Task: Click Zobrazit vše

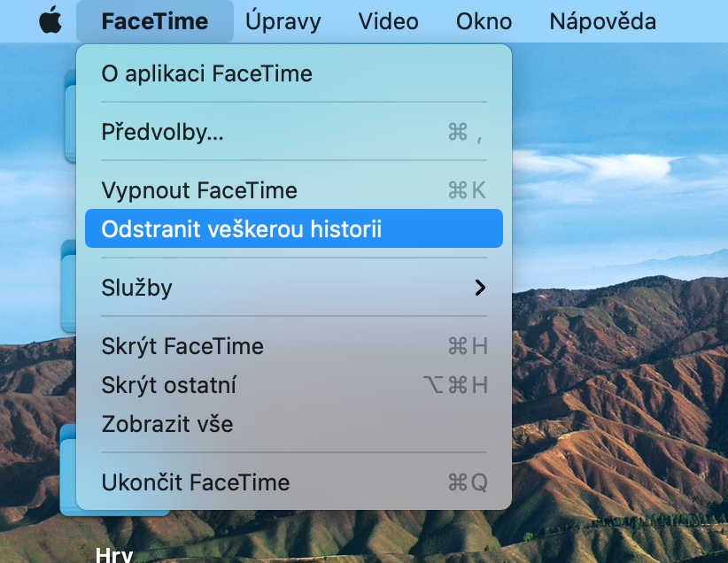Action: click(167, 424)
